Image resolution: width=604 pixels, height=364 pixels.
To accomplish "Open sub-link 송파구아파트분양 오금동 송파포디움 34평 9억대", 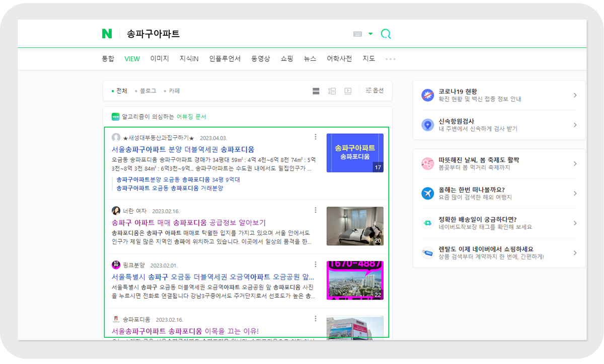I will pyautogui.click(x=178, y=179).
